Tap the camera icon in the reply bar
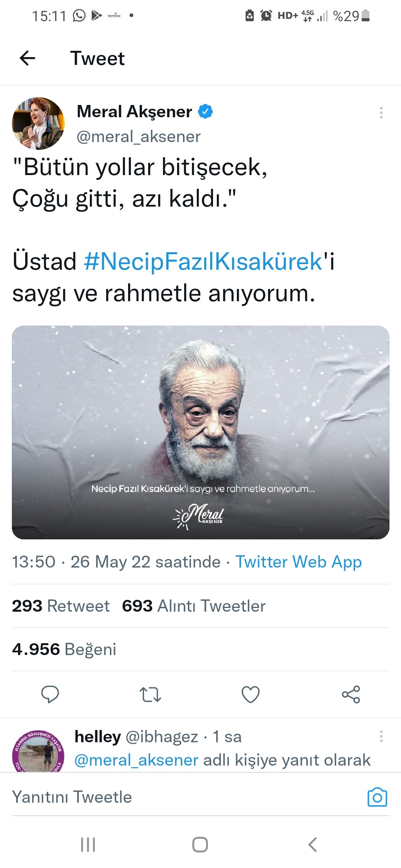Image resolution: width=401 pixels, height=868 pixels. click(377, 797)
